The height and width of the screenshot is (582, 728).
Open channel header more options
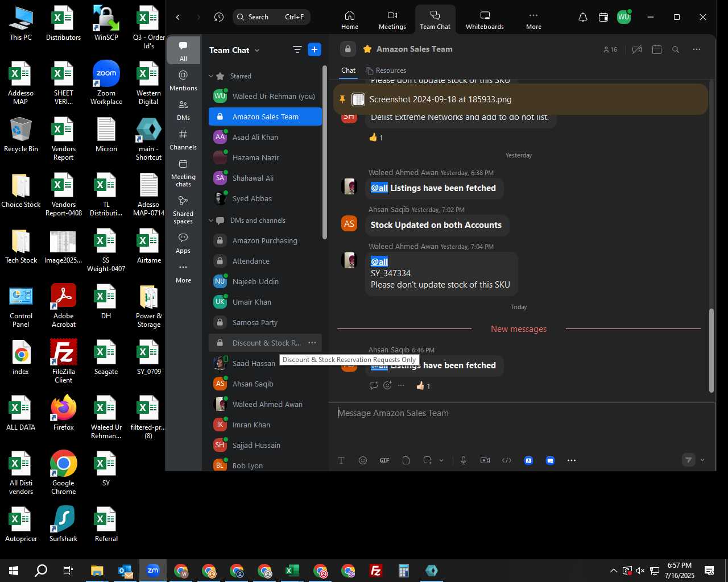pyautogui.click(x=696, y=49)
